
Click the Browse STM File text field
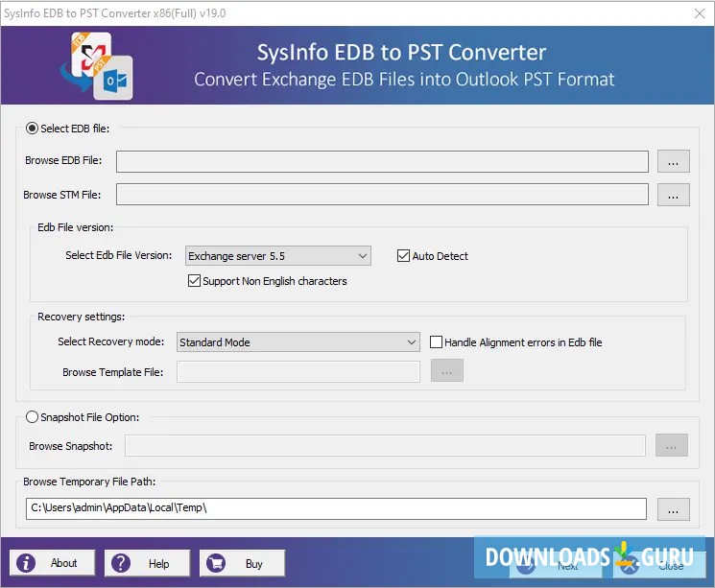click(x=382, y=195)
